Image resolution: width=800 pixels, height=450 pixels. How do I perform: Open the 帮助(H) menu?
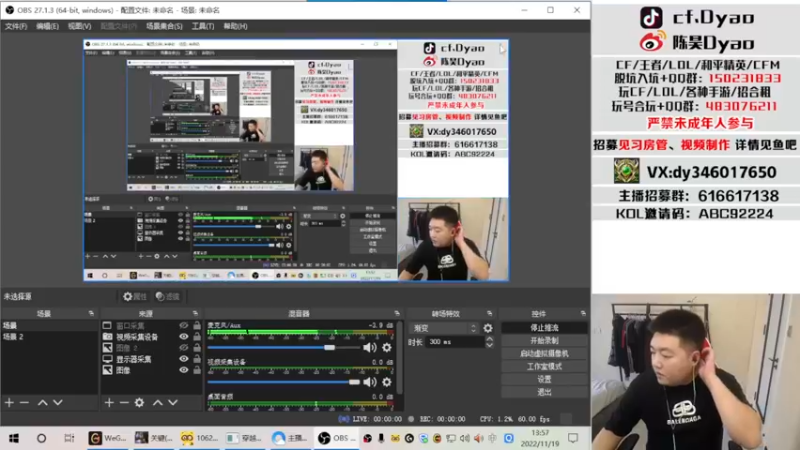point(235,26)
